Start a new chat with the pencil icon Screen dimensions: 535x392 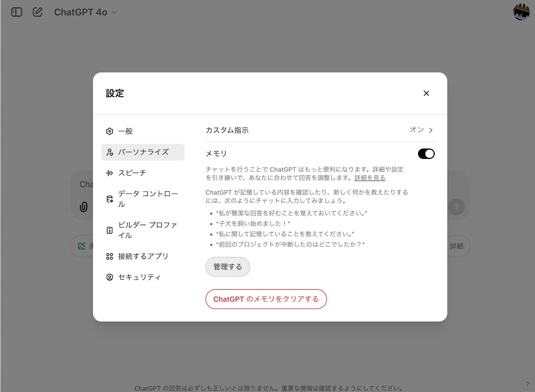pyautogui.click(x=37, y=12)
